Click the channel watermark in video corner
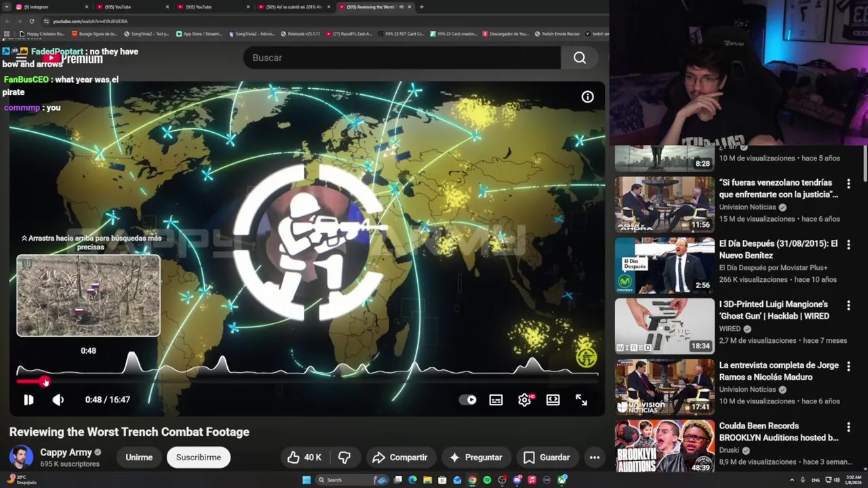The width and height of the screenshot is (868, 488). click(x=587, y=357)
